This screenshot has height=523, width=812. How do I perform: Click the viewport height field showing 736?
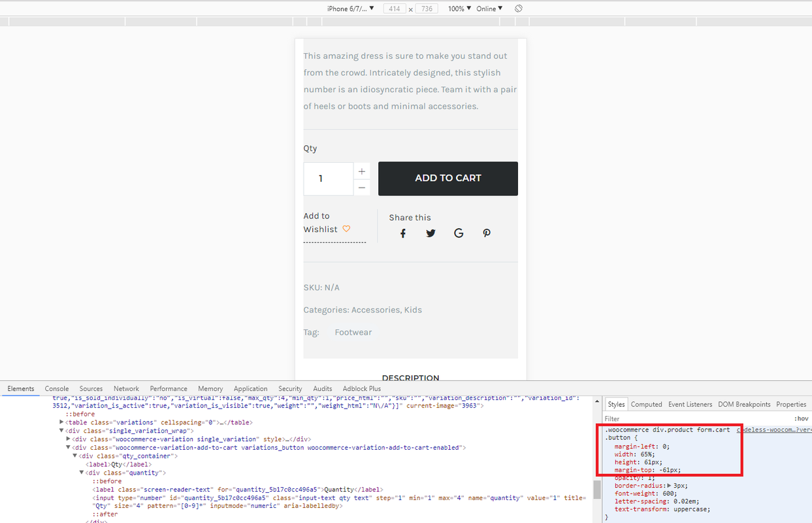click(427, 8)
